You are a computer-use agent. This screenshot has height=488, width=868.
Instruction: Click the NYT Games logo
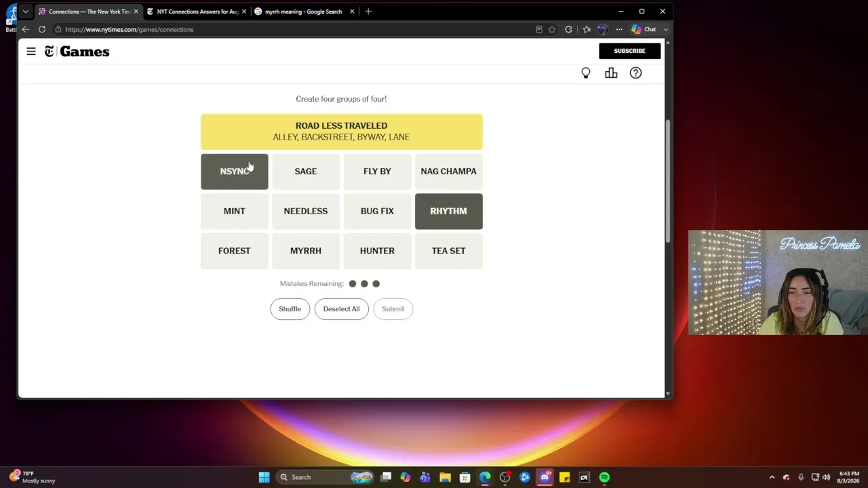pyautogui.click(x=77, y=52)
